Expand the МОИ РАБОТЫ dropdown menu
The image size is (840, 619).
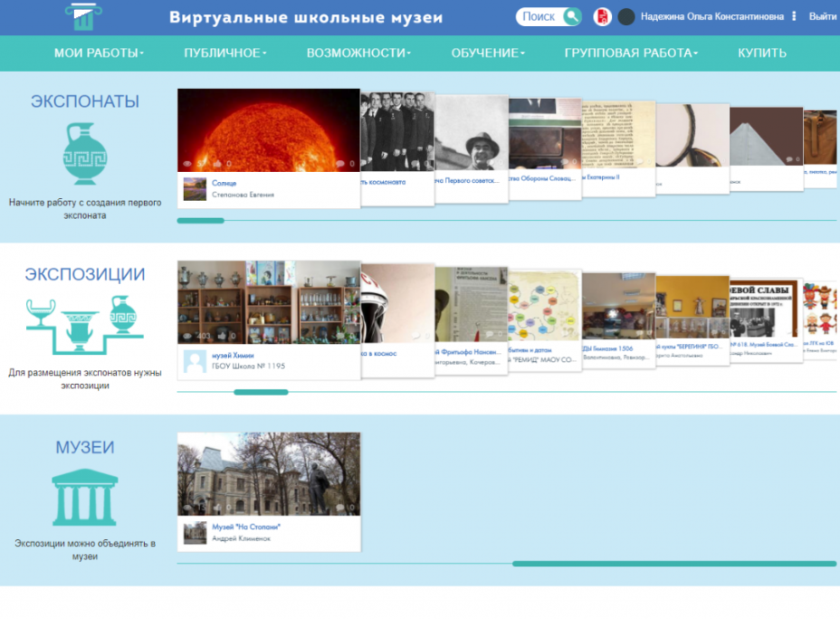[x=99, y=53]
